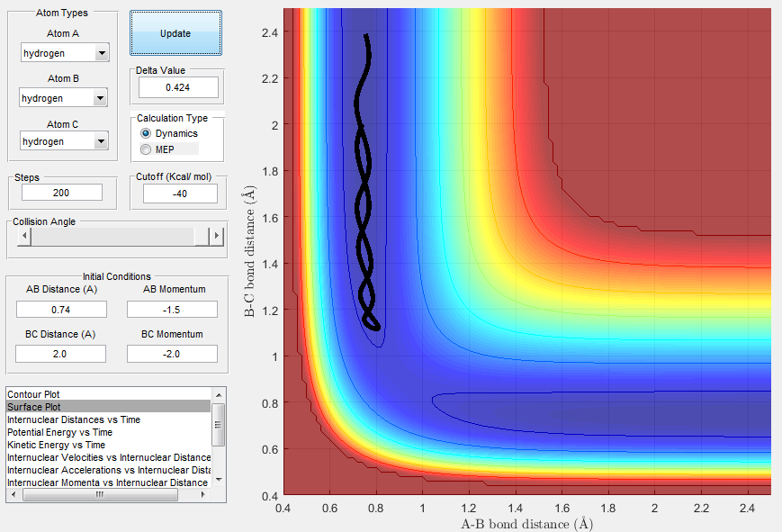The image size is (782, 532).
Task: Click the Update button
Action: pos(175,33)
